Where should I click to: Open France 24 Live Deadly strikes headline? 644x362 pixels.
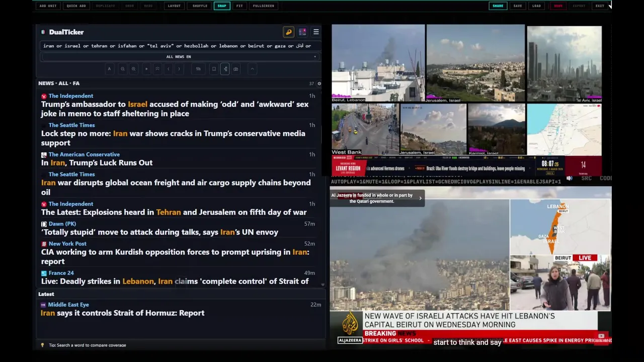click(175, 281)
